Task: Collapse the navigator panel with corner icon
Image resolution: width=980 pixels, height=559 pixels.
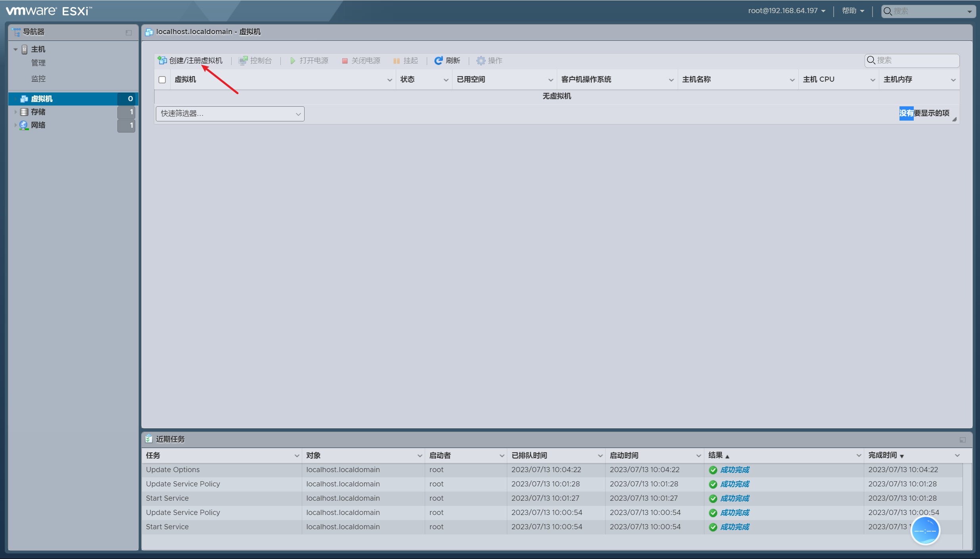Action: pos(128,33)
